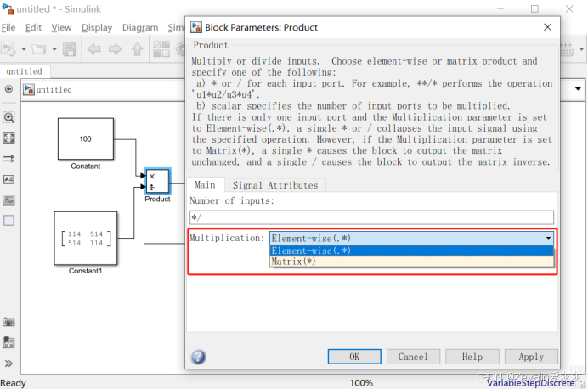Screen dimensions: 588x389
Task: Open the Display menu
Action: tap(97, 27)
